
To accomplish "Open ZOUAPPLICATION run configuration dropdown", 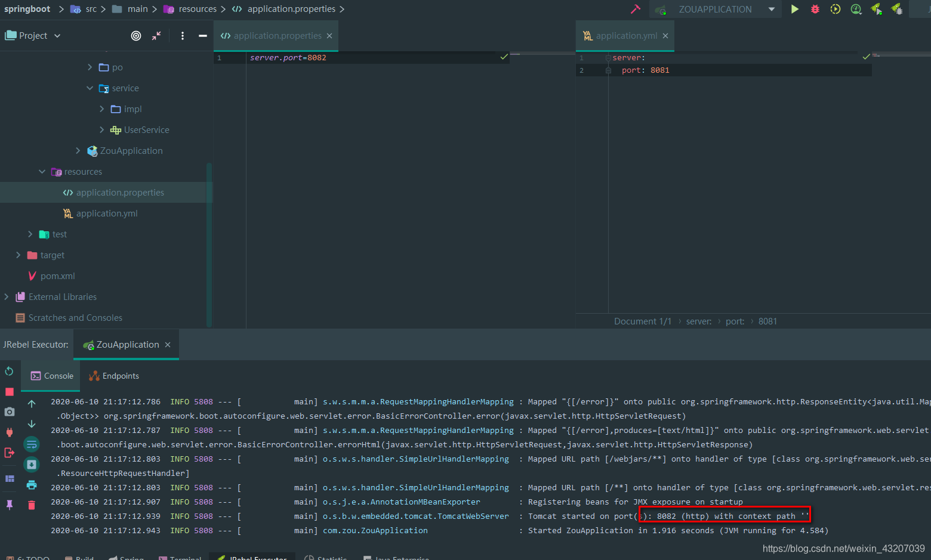I will (x=772, y=9).
